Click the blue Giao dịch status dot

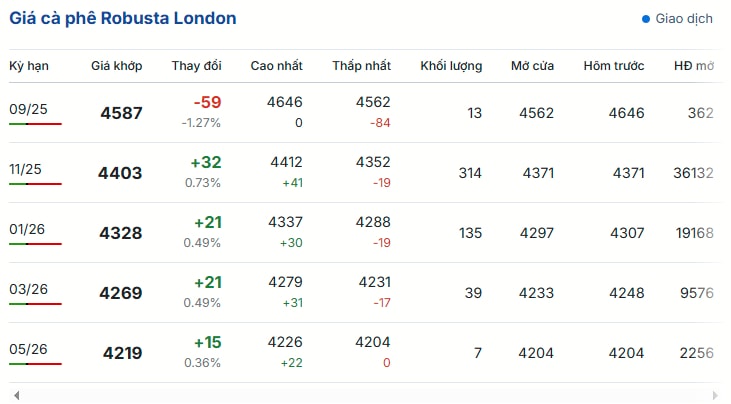coord(646,19)
